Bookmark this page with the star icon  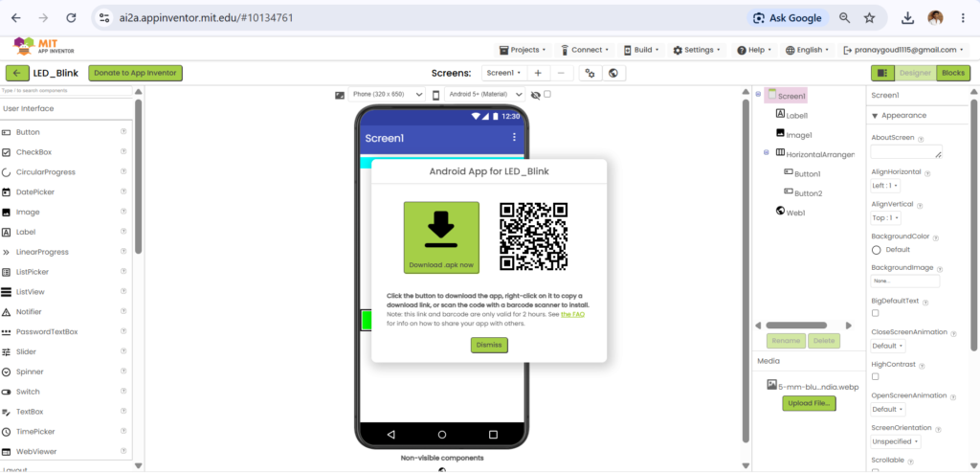coord(869,18)
